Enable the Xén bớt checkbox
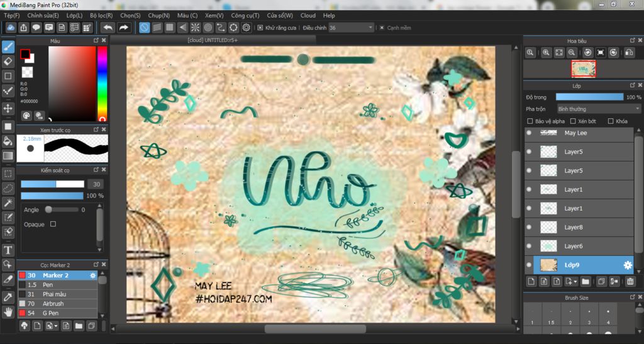 click(572, 121)
